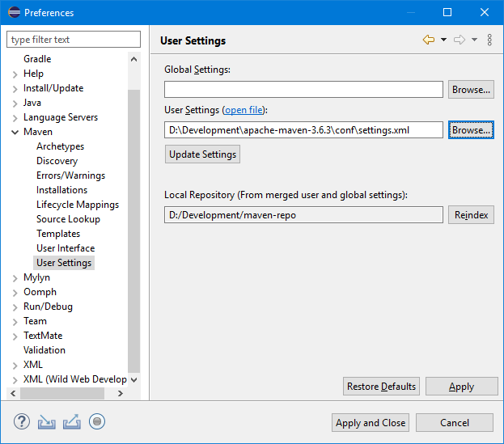
Task: Click the type filter text field
Action: (x=74, y=40)
